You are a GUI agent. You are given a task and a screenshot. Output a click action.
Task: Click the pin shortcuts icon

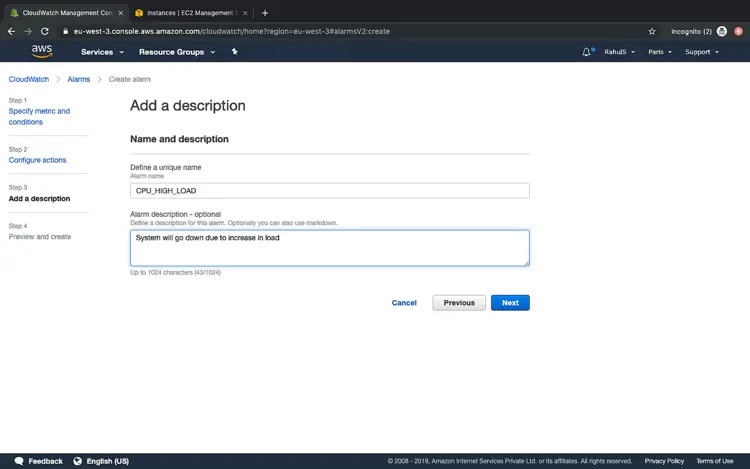234,51
